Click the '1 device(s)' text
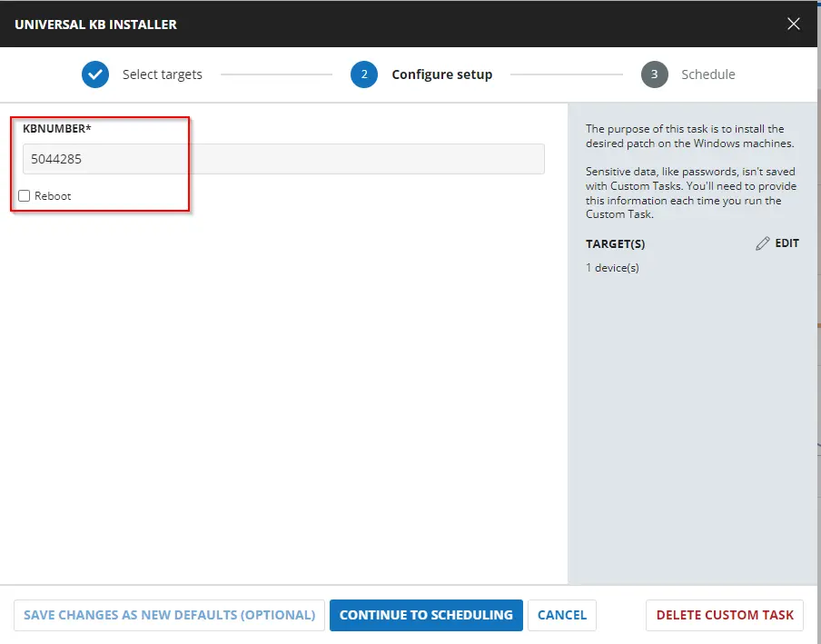Image resolution: width=821 pixels, height=644 pixels. coord(612,268)
